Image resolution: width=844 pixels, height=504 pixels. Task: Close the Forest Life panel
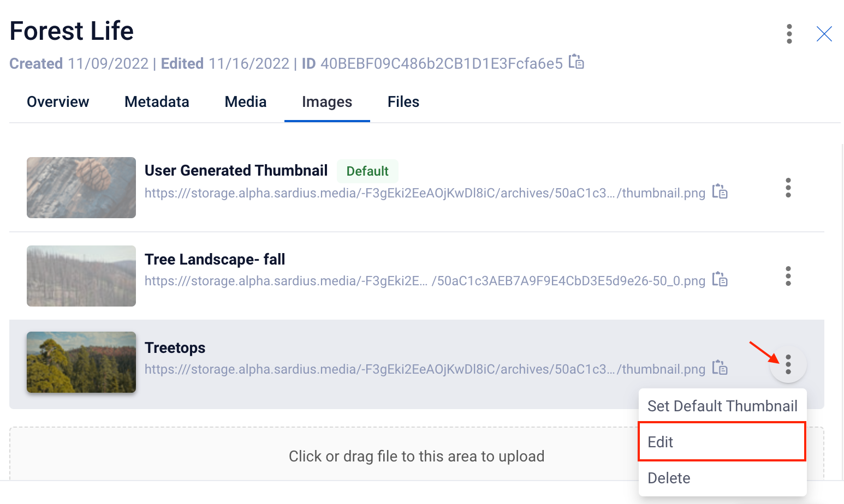pyautogui.click(x=824, y=34)
